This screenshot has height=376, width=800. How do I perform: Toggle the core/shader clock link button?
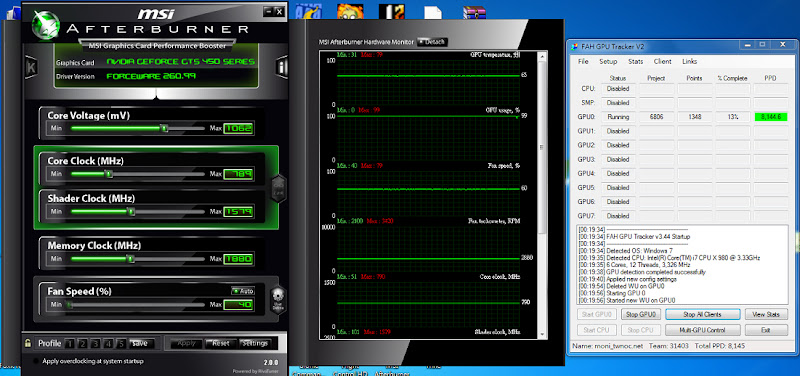point(278,188)
